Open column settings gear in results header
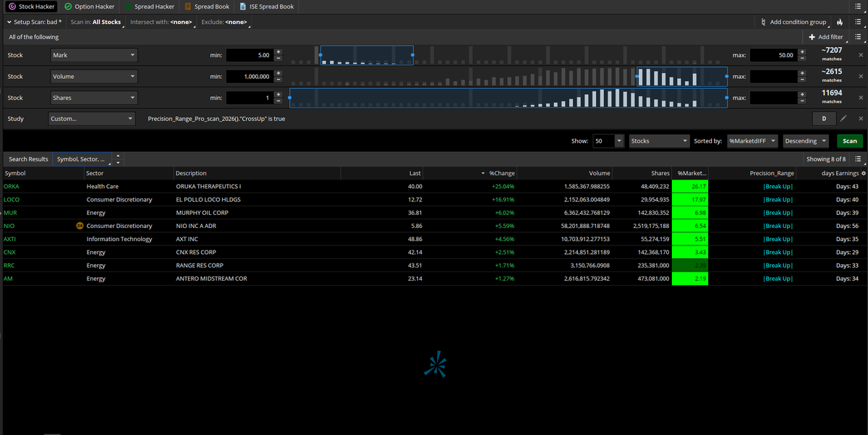Screen dimensions: 868x435 pos(864,173)
